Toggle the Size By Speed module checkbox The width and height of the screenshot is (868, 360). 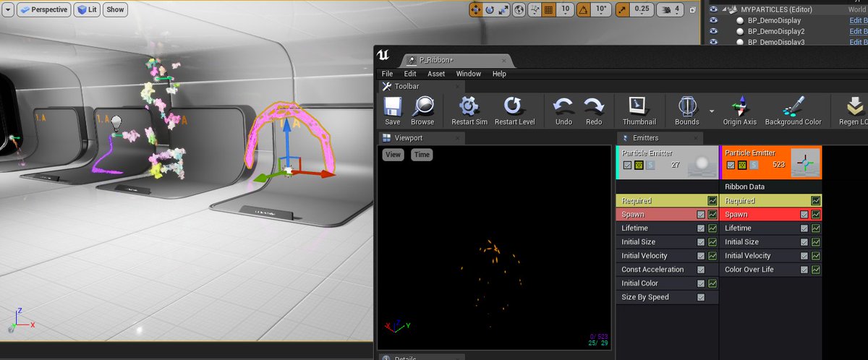click(701, 296)
